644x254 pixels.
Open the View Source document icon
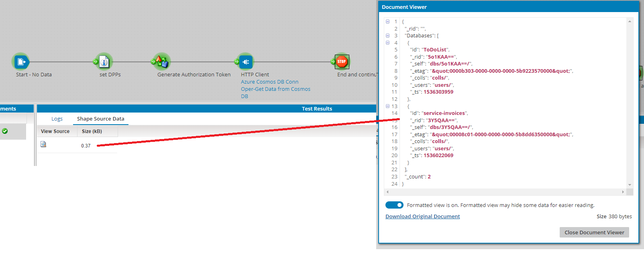43,144
